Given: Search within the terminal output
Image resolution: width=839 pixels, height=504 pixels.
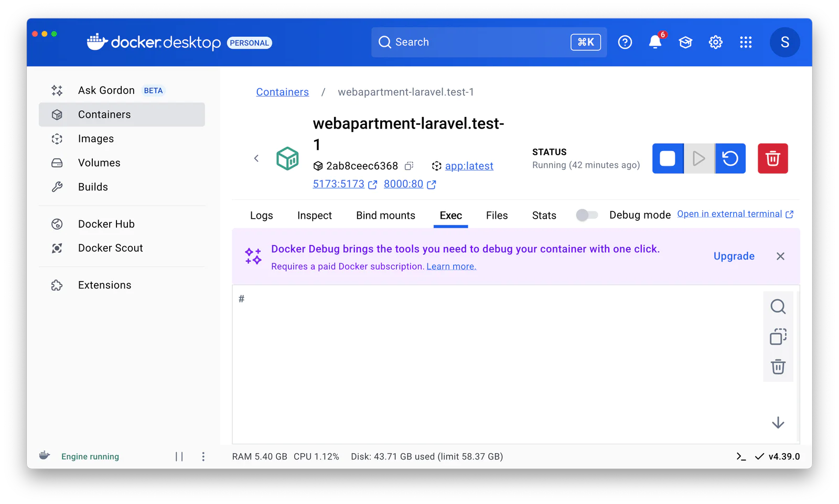Looking at the screenshot, I should (778, 306).
